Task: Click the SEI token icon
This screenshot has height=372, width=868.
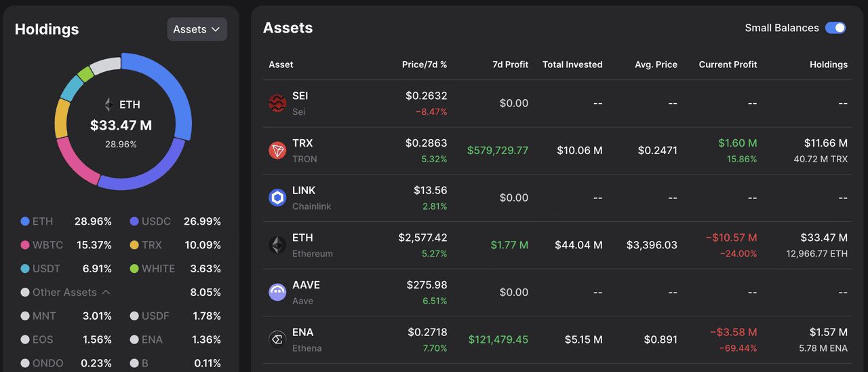Action: coord(277,103)
